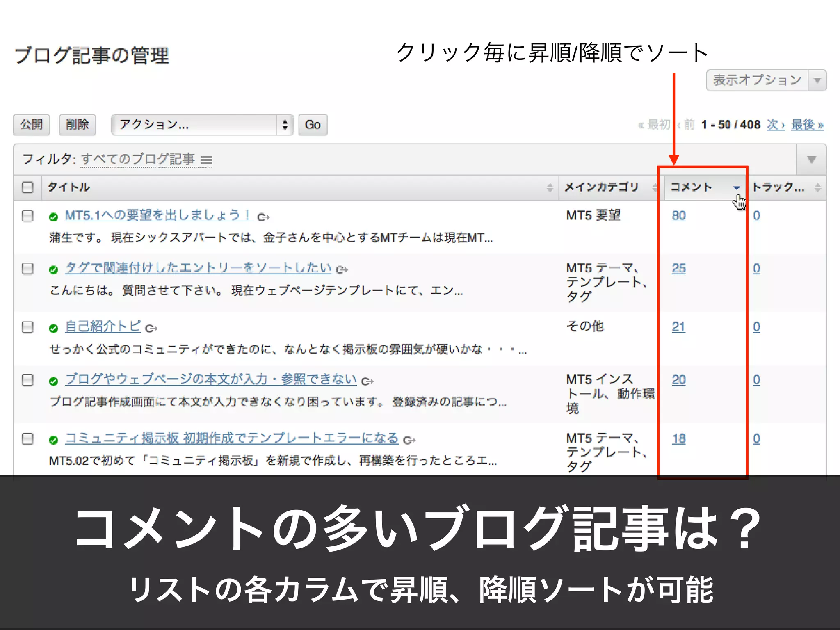840x630 pixels.
Task: Open the 80 comments link
Action: coord(678,215)
